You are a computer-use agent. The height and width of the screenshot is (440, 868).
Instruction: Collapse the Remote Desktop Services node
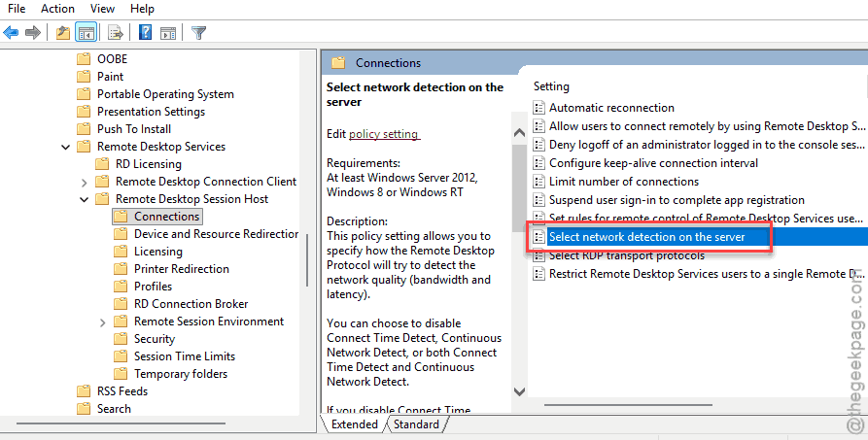pos(66,147)
